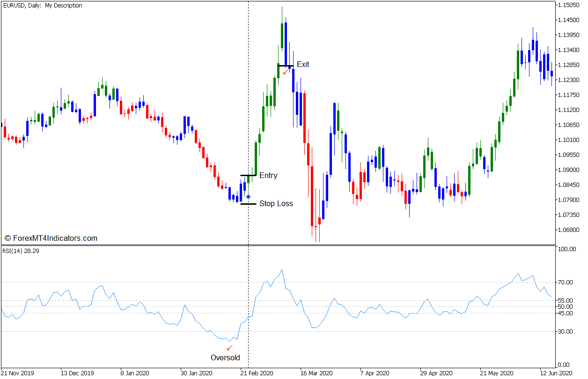Click the 1.06800 price on the price scale
Screen dimensions: 588x379
coord(569,230)
